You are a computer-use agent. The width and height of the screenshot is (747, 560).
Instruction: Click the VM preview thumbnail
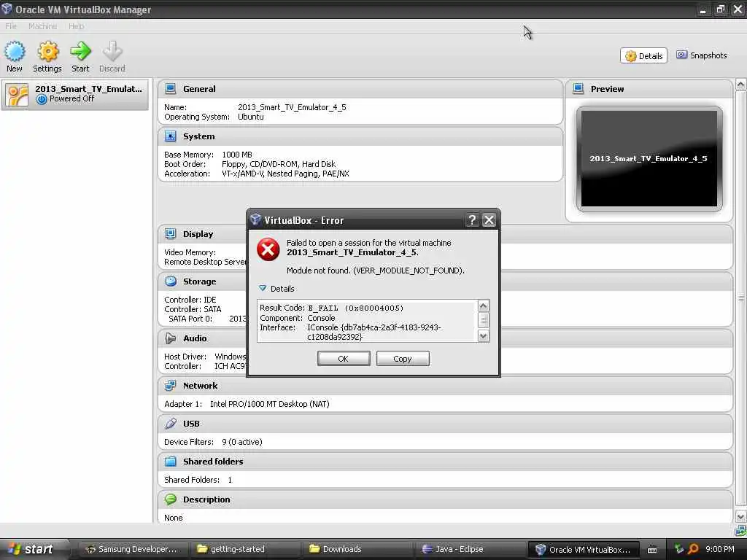coord(649,158)
